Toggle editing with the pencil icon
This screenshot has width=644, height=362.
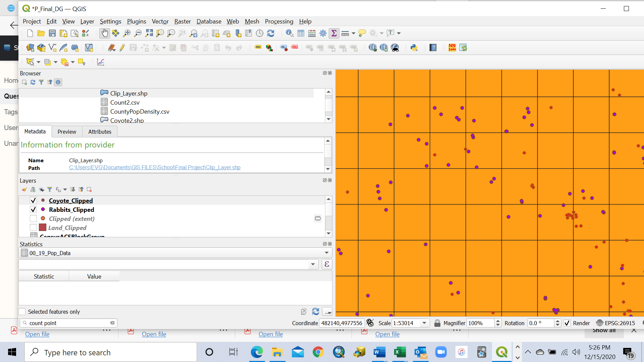tap(122, 48)
